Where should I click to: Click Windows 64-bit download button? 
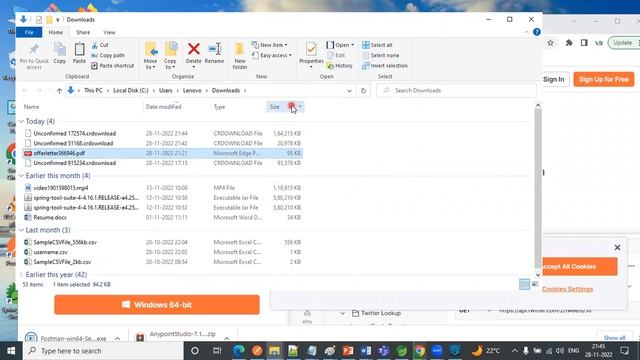(157, 305)
